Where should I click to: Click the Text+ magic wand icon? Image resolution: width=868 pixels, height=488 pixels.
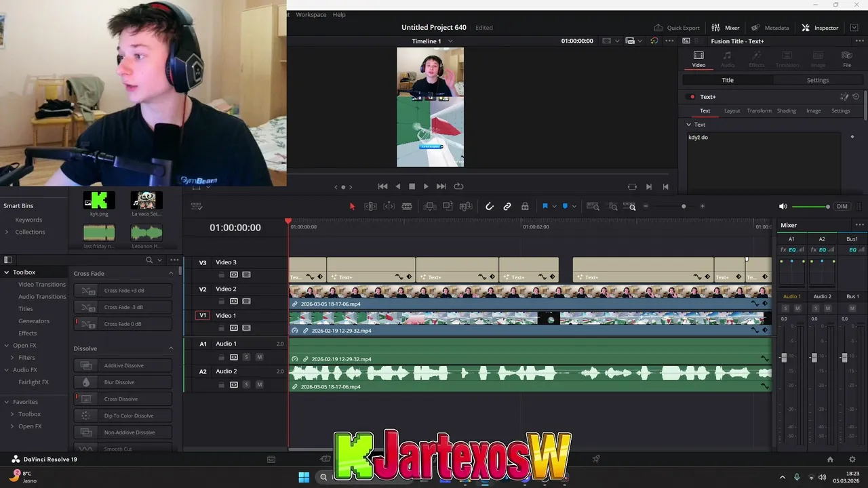pyautogui.click(x=844, y=97)
